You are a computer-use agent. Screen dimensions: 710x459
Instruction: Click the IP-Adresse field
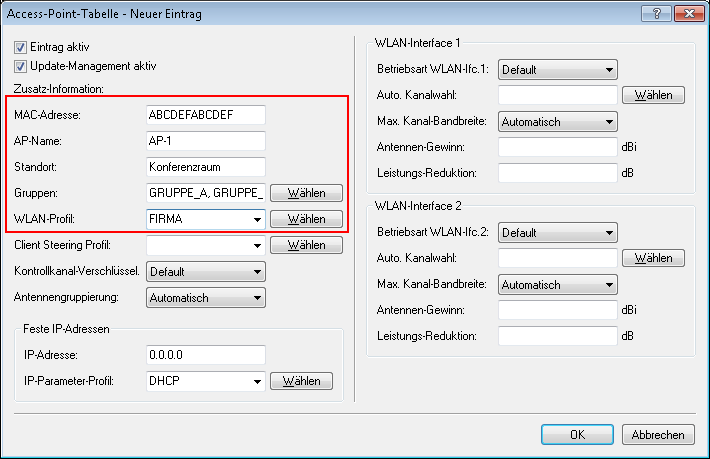pos(205,355)
